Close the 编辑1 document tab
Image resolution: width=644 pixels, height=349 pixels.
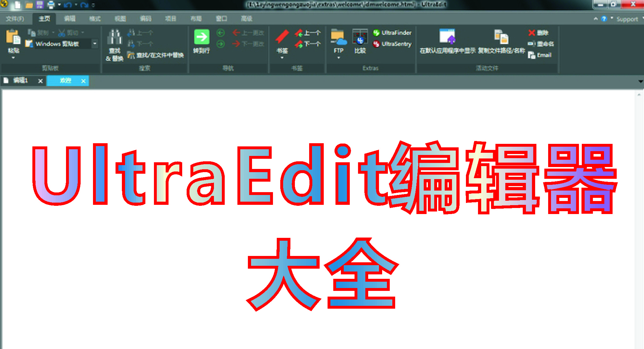tap(40, 81)
